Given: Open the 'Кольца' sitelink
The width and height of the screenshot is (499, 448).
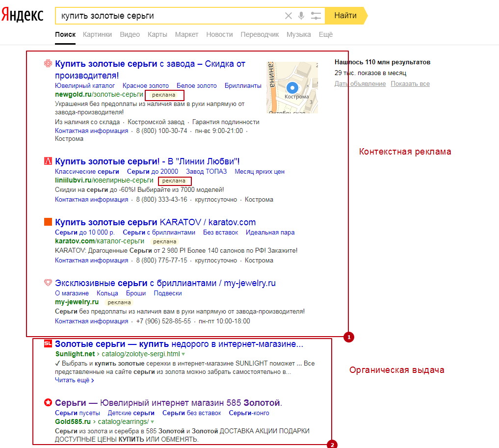Looking at the screenshot, I should click(x=107, y=293).
